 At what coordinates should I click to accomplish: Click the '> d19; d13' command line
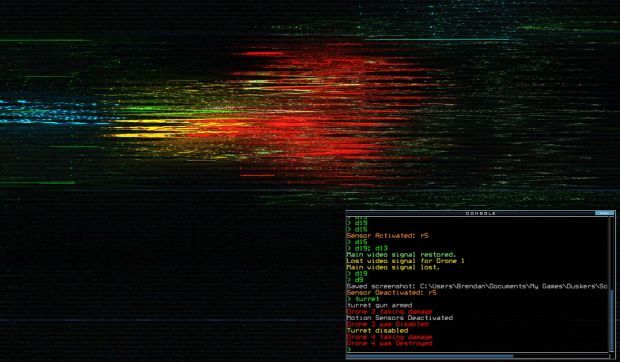367,249
